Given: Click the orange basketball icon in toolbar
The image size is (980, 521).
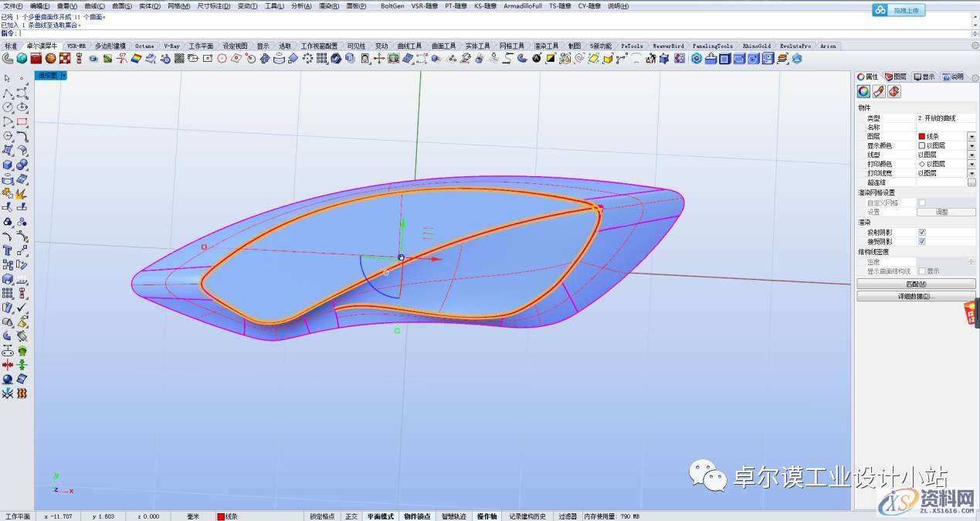Looking at the screenshot, I should [x=50, y=58].
